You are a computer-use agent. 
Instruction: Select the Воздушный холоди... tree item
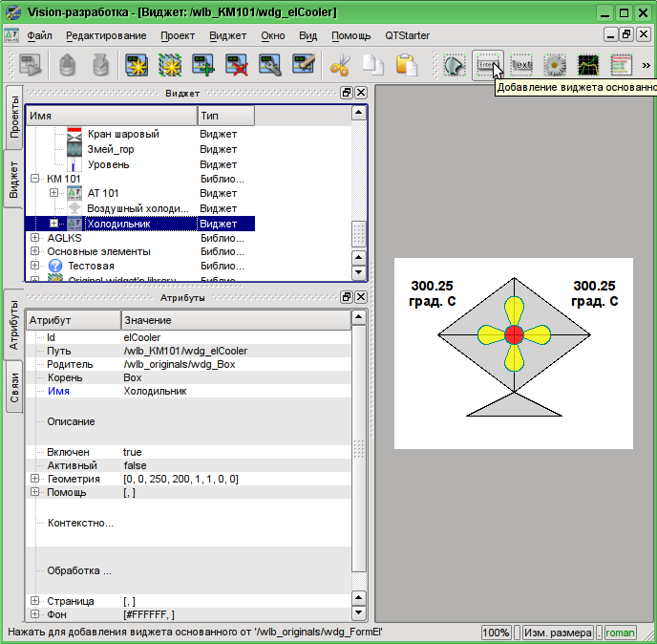click(x=138, y=208)
